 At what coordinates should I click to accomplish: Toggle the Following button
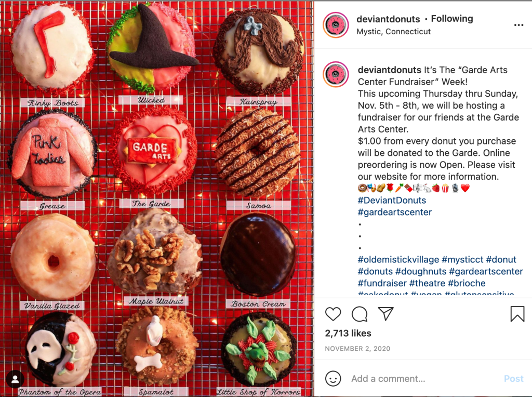[452, 19]
